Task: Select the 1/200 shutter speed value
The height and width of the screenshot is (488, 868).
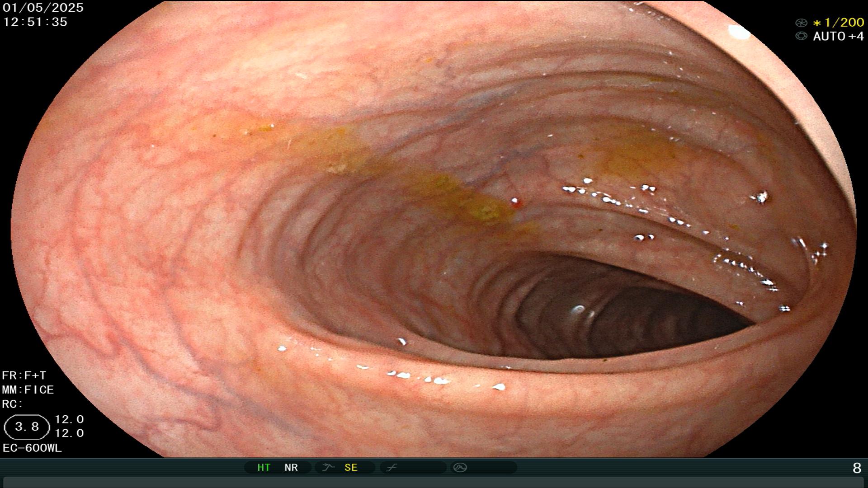Action: tap(838, 23)
